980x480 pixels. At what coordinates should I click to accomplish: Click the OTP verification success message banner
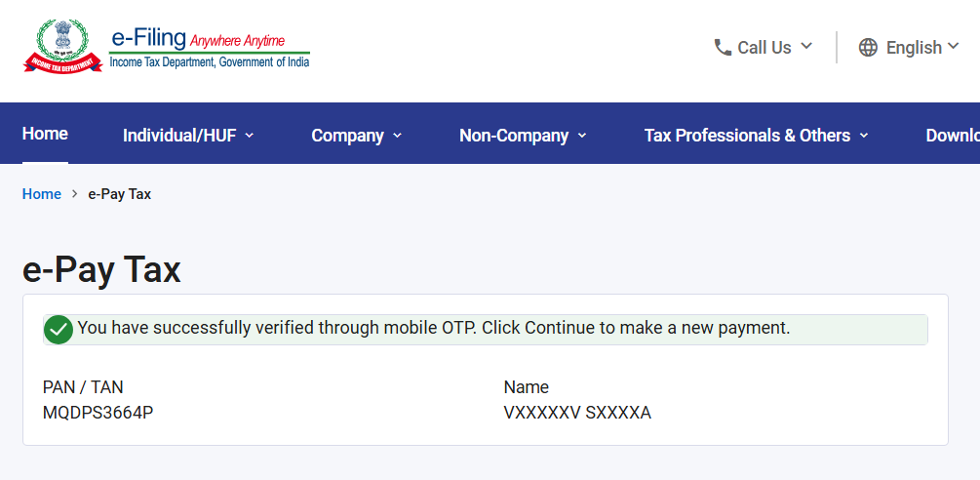pyautogui.click(x=485, y=330)
